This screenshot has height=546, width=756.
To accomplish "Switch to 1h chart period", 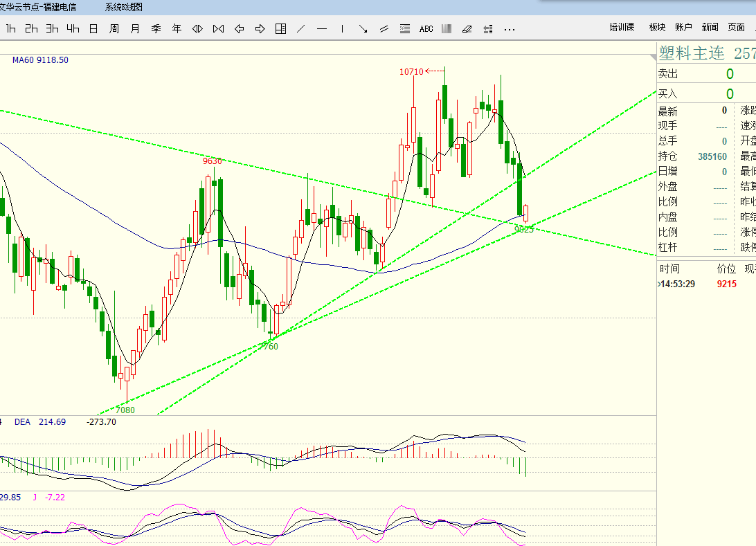I will pos(10,29).
